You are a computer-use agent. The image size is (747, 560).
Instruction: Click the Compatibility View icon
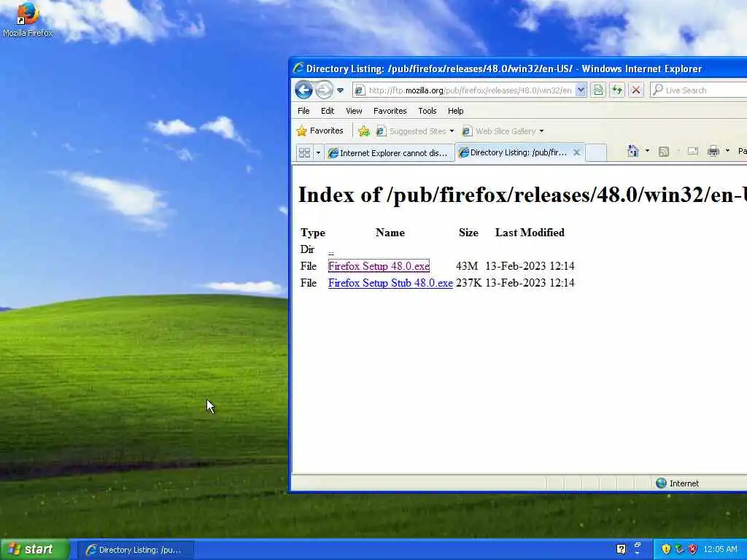point(598,90)
